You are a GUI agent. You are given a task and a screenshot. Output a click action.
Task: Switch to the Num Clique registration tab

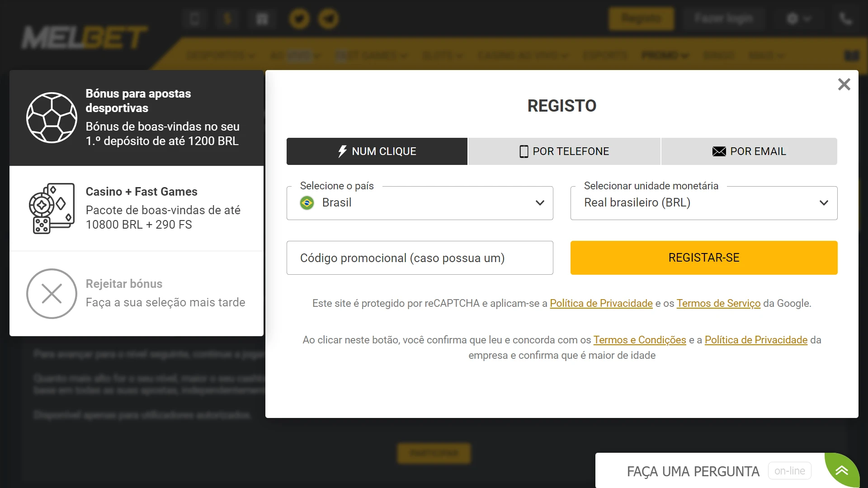pos(377,151)
